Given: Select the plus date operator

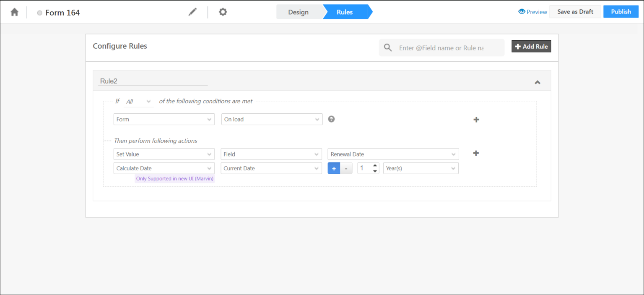Looking at the screenshot, I should click(334, 168).
